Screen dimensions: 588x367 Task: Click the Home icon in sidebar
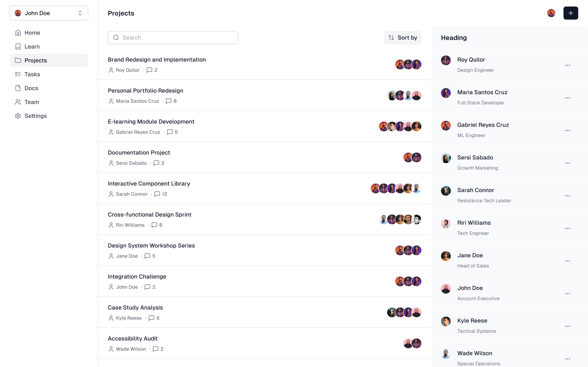click(x=18, y=33)
